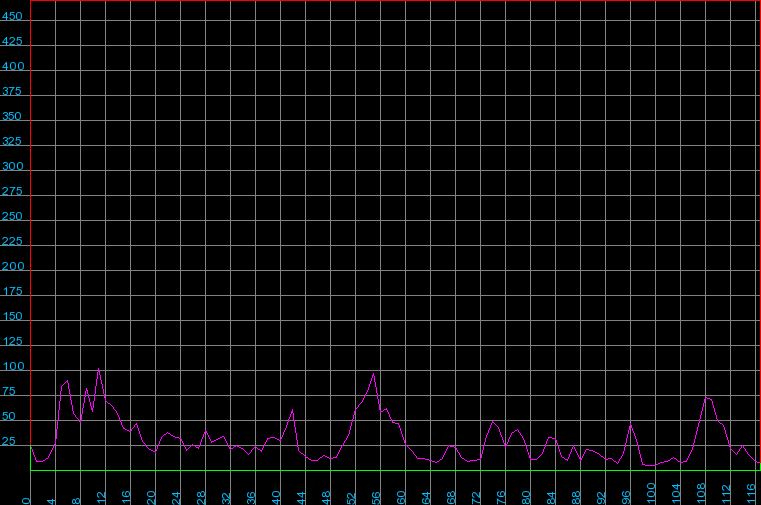Screen dimensions: 761x505
Task: Click the 84 horizontal axis tick label
Action: (551, 498)
